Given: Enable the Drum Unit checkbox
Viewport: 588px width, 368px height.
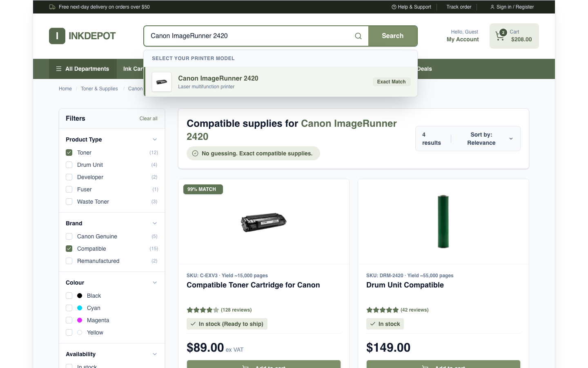Looking at the screenshot, I should (x=69, y=165).
